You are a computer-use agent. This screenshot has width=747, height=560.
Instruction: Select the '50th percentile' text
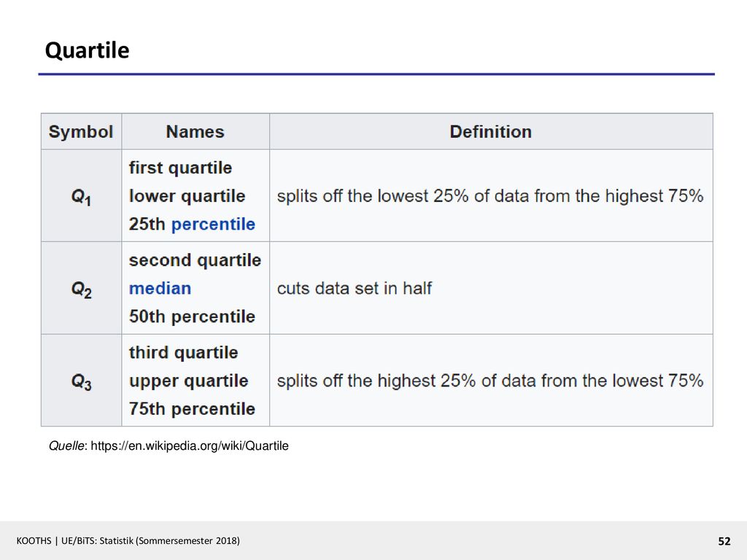(x=192, y=316)
